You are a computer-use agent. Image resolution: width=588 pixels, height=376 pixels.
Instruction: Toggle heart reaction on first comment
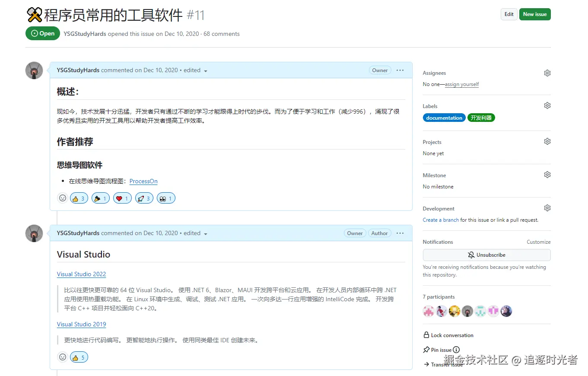[x=122, y=198]
